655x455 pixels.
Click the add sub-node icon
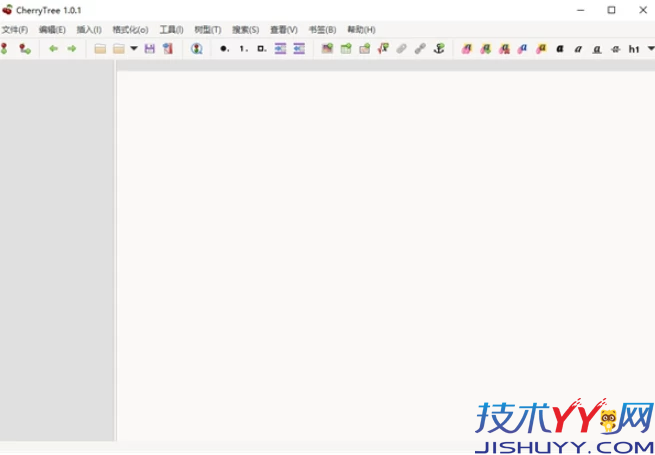[25, 49]
